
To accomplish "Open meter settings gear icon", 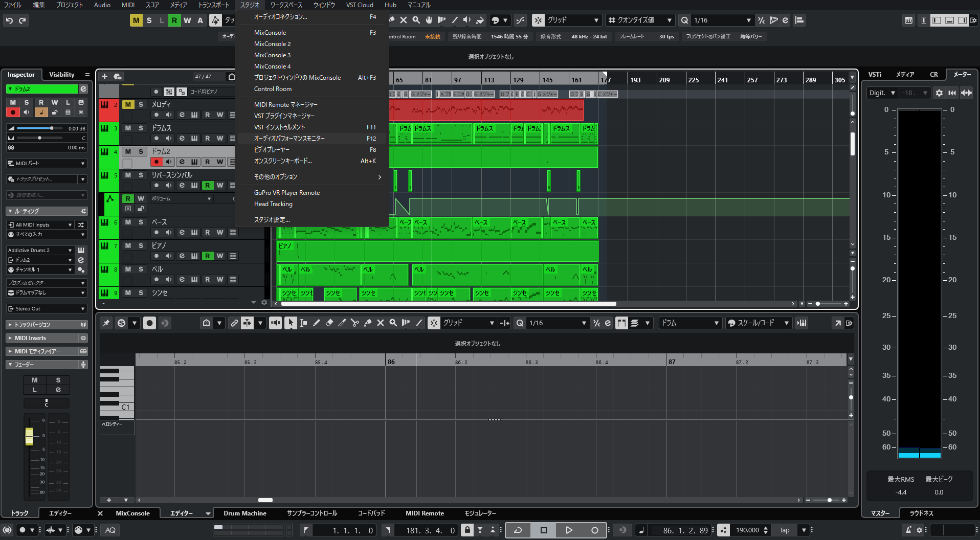I will pyautogui.click(x=939, y=93).
